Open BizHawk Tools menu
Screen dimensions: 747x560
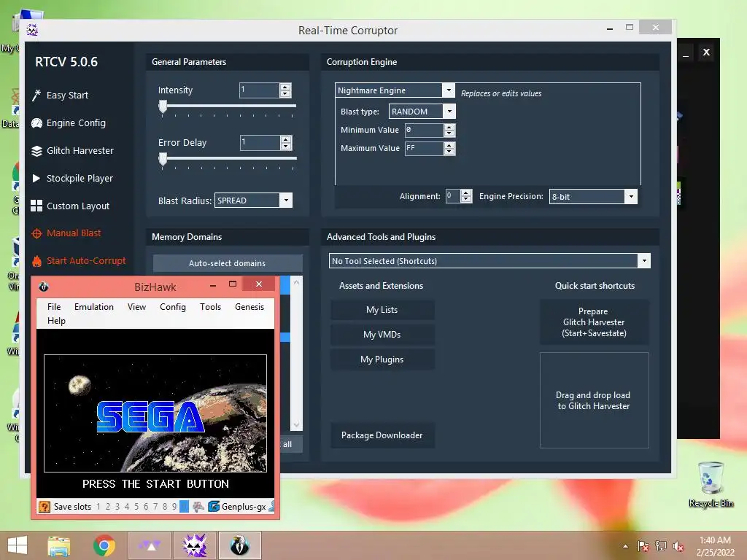tap(210, 307)
